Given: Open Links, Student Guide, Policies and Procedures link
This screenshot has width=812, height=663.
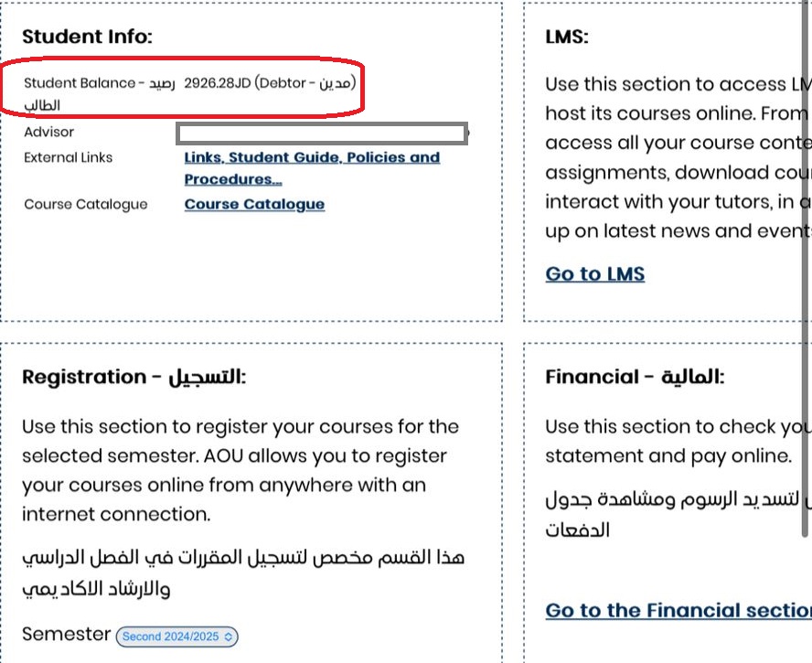Looking at the screenshot, I should 312,158.
